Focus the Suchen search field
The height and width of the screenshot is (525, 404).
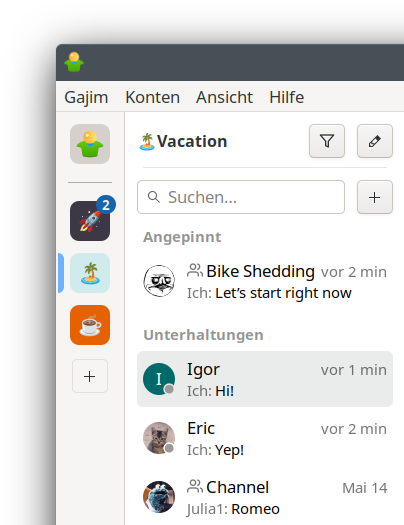point(241,197)
